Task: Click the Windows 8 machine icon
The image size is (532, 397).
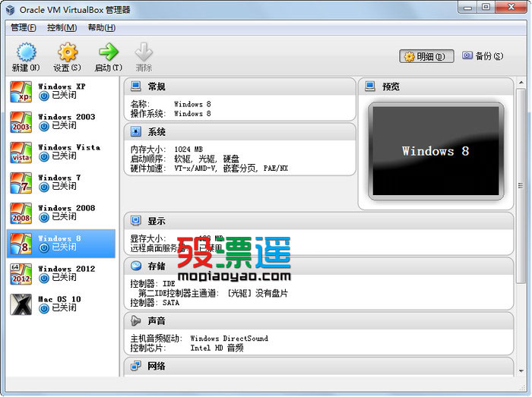Action: [x=21, y=244]
